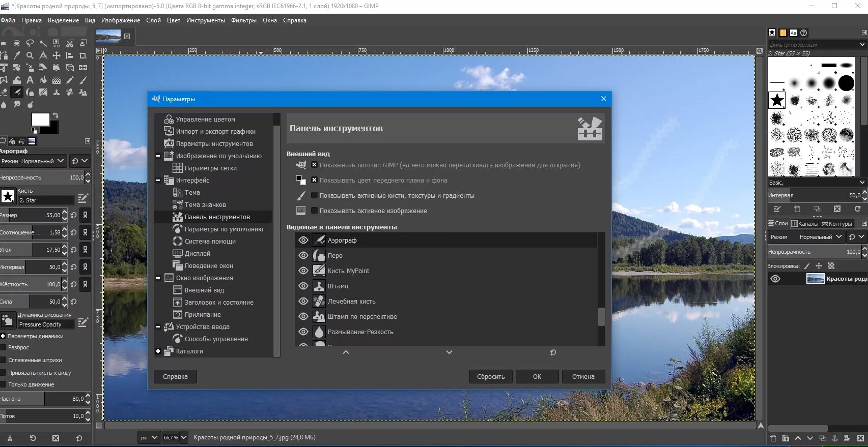Viewport: 868px width, 447px height.
Task: Select 'Тема значков' in preferences tree
Action: [205, 204]
